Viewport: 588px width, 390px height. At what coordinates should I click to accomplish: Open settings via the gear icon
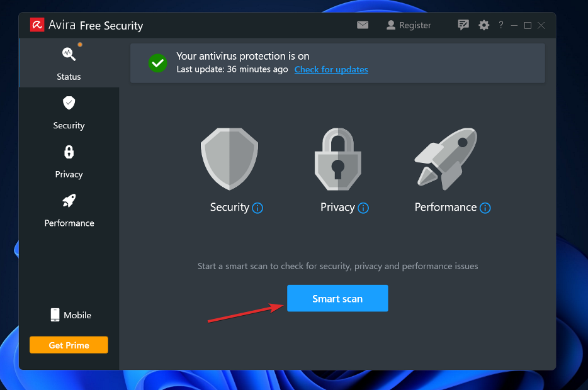click(x=483, y=25)
